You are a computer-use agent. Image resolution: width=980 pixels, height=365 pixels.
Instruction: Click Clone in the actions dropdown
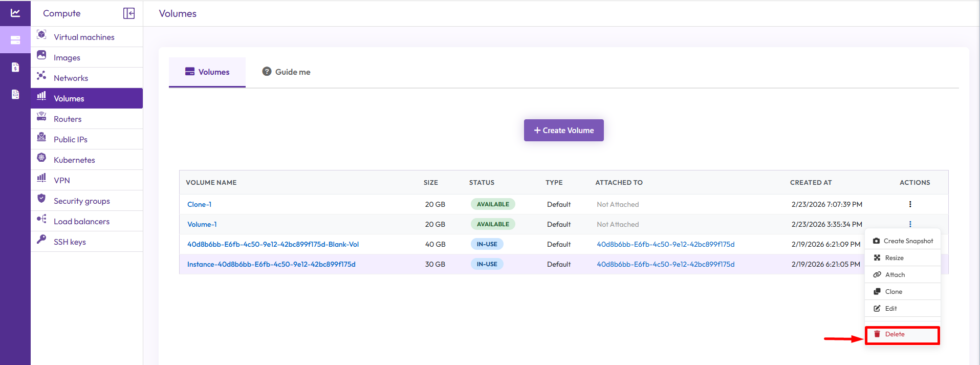click(894, 292)
